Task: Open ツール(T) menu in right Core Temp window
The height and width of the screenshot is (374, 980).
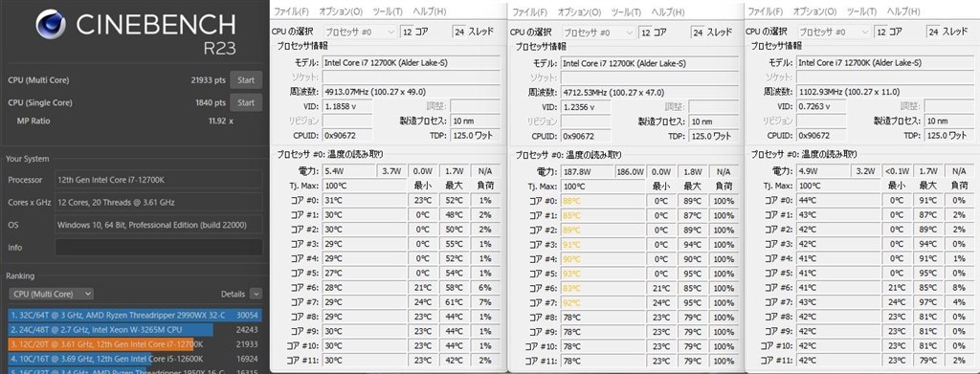Action: coord(862,11)
